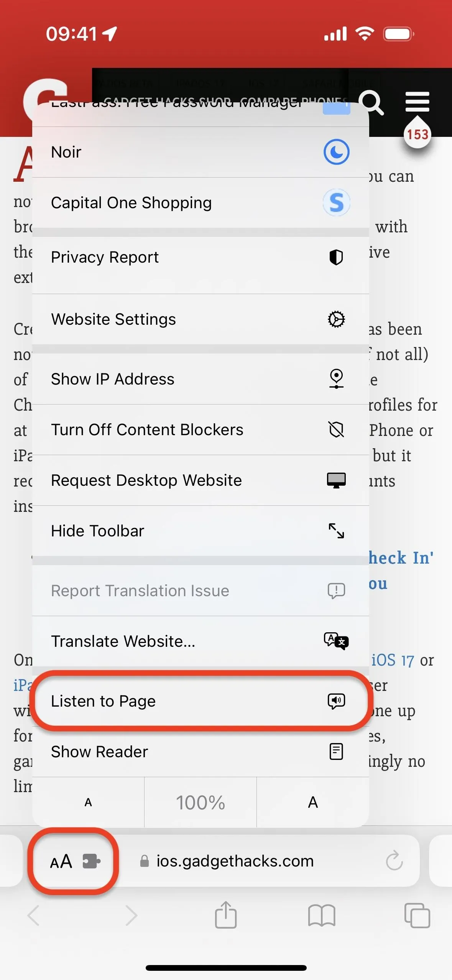The width and height of the screenshot is (452, 980).
Task: Tap the Hide Toolbar expand arrows icon
Action: pyautogui.click(x=336, y=531)
